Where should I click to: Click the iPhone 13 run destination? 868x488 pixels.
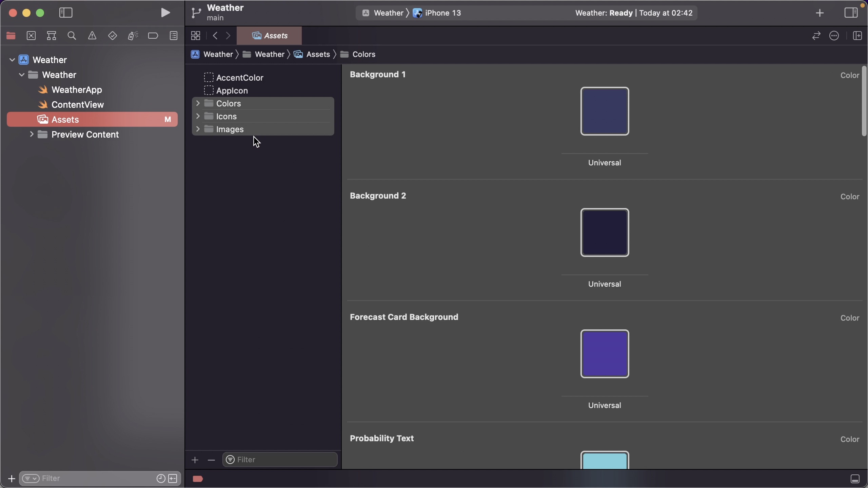[x=442, y=13]
